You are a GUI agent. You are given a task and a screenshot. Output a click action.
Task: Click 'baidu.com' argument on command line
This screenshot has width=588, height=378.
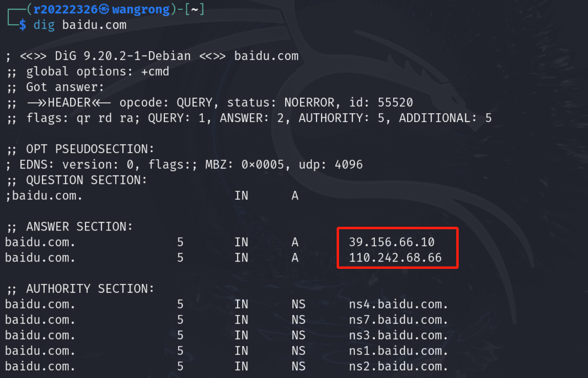coord(94,25)
